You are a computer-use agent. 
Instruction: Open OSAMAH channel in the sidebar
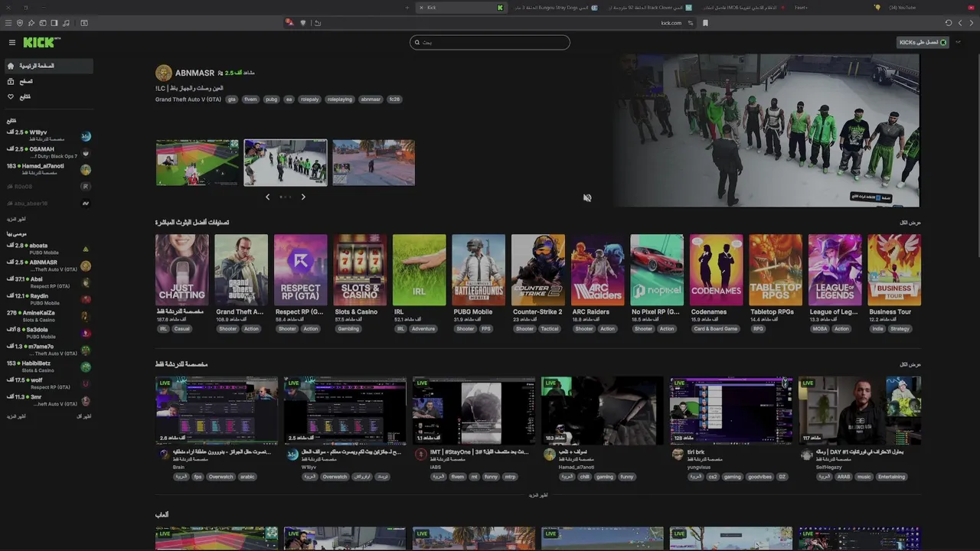tap(47, 152)
